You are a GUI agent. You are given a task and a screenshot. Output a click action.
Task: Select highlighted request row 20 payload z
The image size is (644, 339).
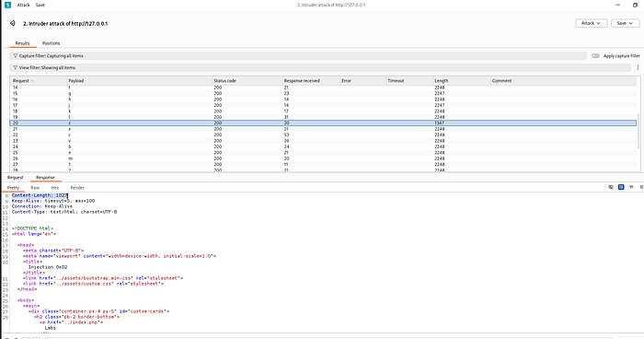tap(323, 123)
